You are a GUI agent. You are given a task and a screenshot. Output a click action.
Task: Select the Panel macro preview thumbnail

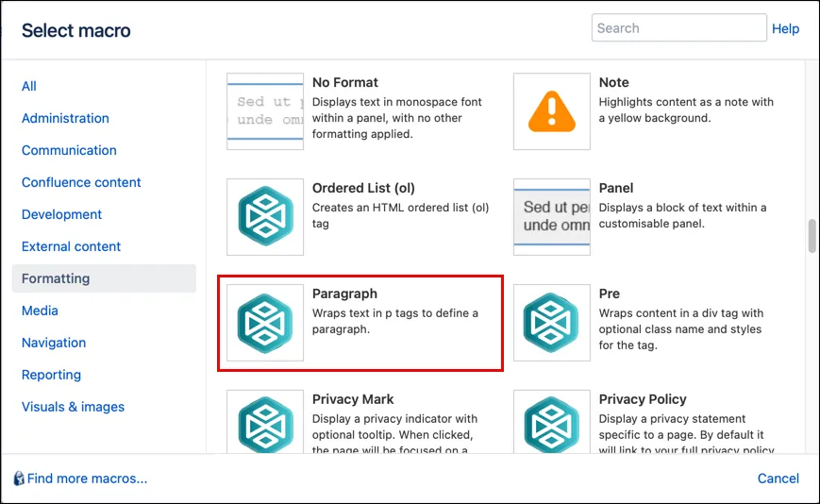pos(552,217)
